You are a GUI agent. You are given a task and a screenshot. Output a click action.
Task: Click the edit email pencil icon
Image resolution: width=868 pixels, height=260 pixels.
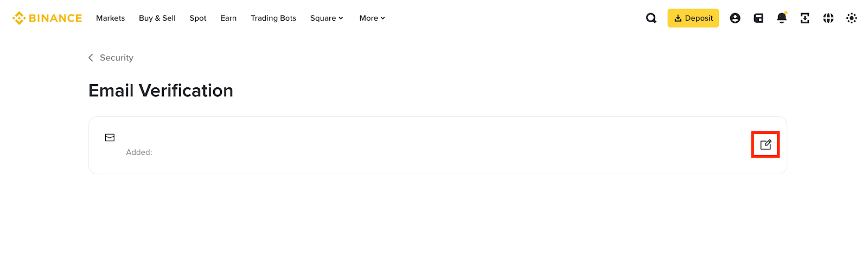[x=765, y=144]
